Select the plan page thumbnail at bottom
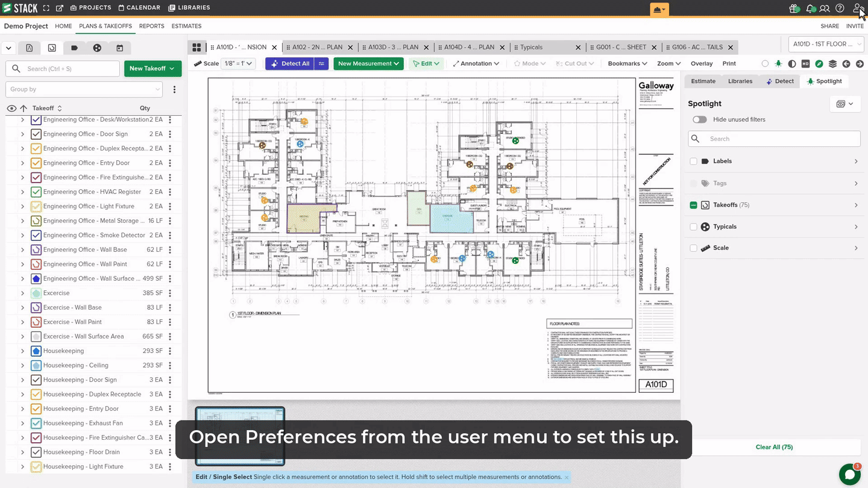Viewport: 868px width, 488px height. tap(240, 436)
